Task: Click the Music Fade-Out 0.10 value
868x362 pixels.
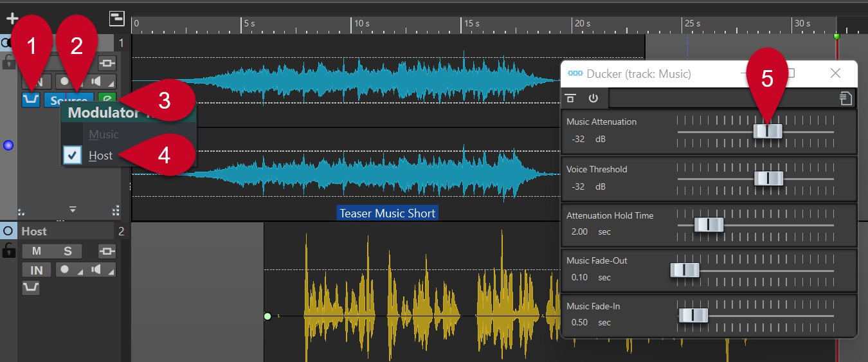Action: (x=579, y=277)
